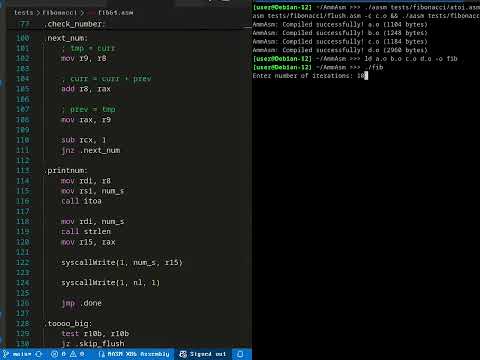Click the terminal 'a.o (1104 bytes)' compiled line
480x360 pixels.
(x=340, y=24)
